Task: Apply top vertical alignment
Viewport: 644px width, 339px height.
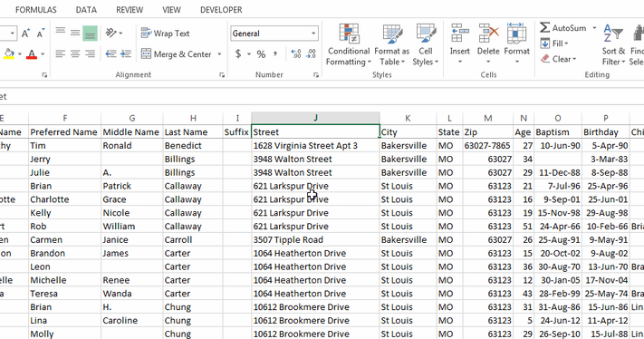Action: 61,33
